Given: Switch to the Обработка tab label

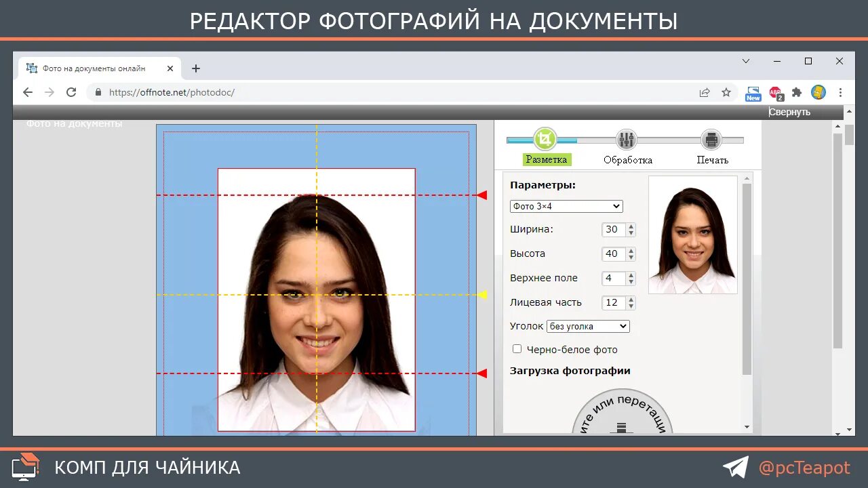Looking at the screenshot, I should (628, 160).
